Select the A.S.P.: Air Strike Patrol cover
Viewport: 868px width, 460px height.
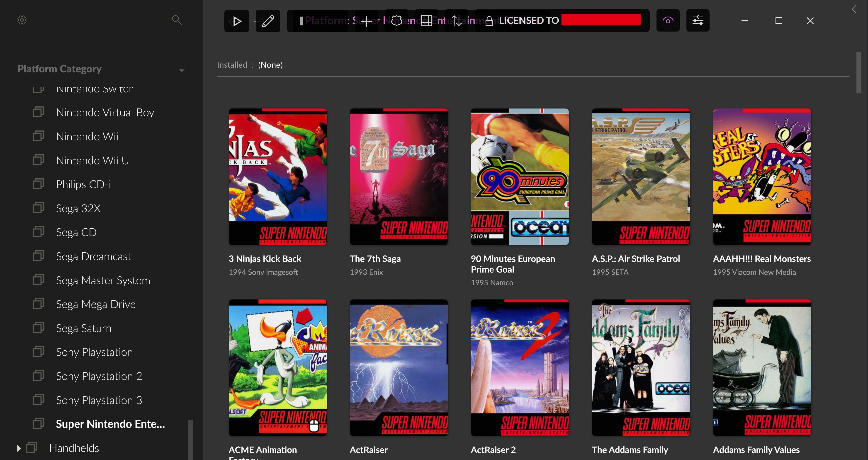(x=641, y=177)
